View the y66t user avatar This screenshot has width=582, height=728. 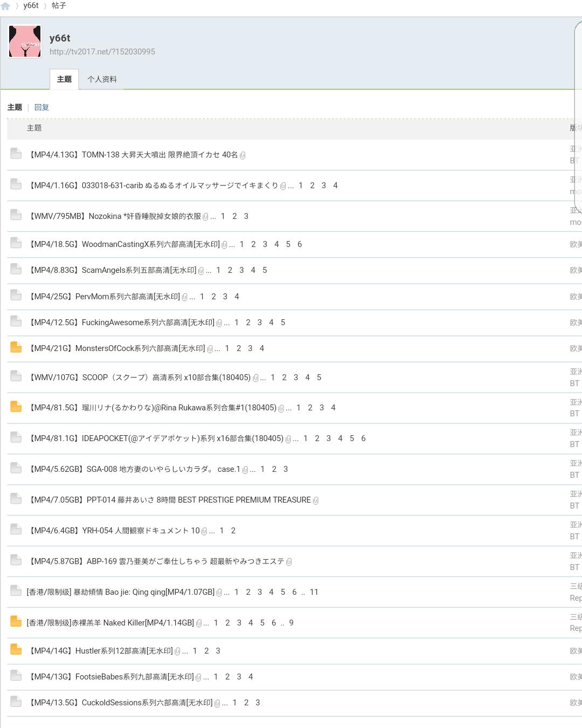[x=25, y=42]
